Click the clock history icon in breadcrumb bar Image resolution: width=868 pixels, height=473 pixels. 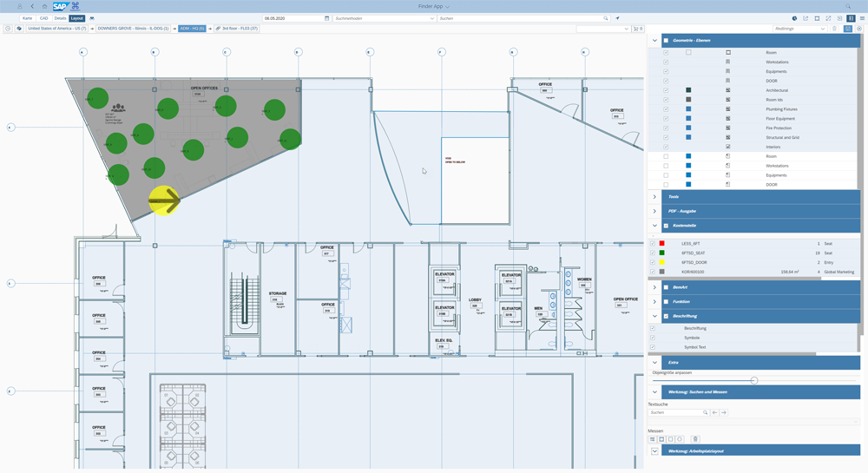click(8, 29)
